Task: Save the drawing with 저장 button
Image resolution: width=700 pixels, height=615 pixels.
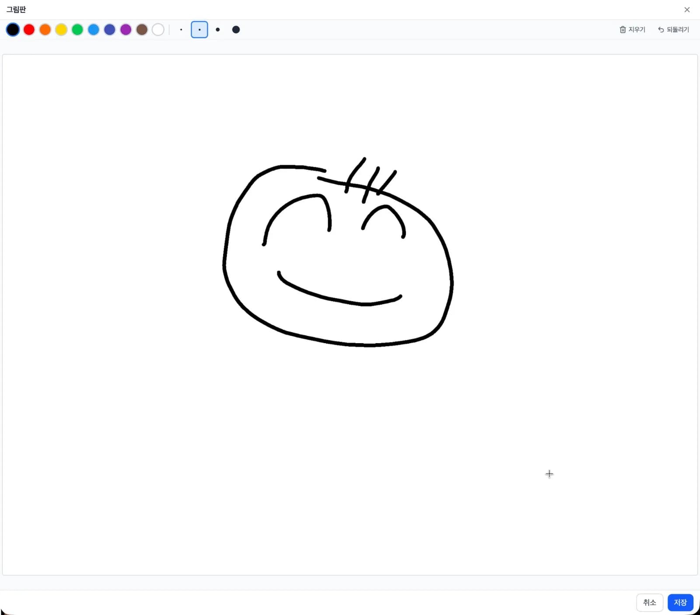Action: coord(680,603)
